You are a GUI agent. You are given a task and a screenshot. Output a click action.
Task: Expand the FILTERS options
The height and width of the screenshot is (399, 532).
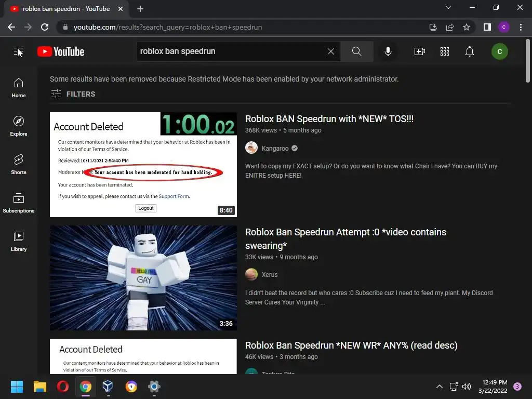pyautogui.click(x=73, y=94)
